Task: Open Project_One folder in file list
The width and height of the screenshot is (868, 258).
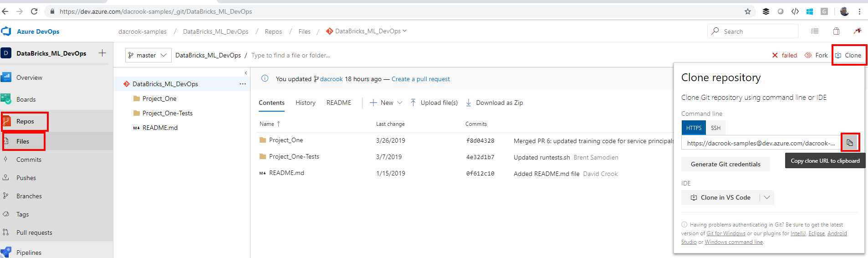Action: [286, 140]
